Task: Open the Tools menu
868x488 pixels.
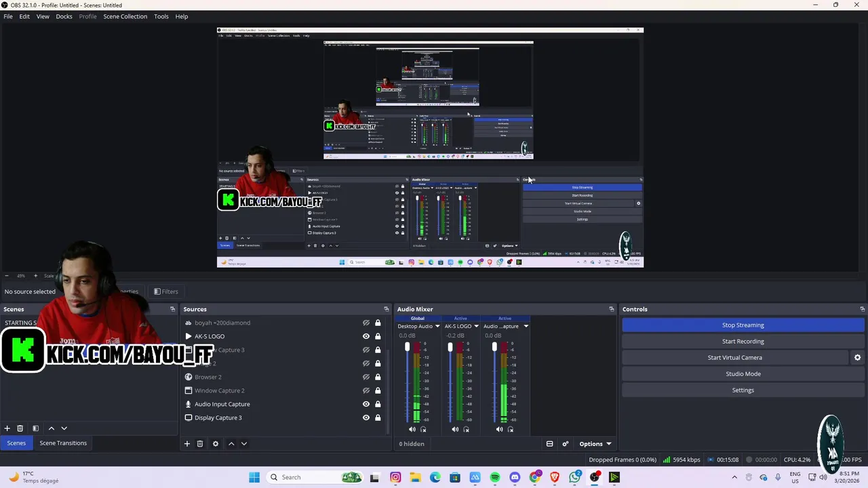Action: 161,16
